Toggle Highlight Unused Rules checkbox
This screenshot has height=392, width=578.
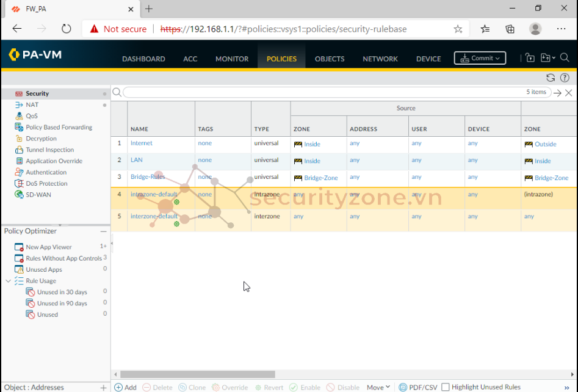pyautogui.click(x=446, y=387)
